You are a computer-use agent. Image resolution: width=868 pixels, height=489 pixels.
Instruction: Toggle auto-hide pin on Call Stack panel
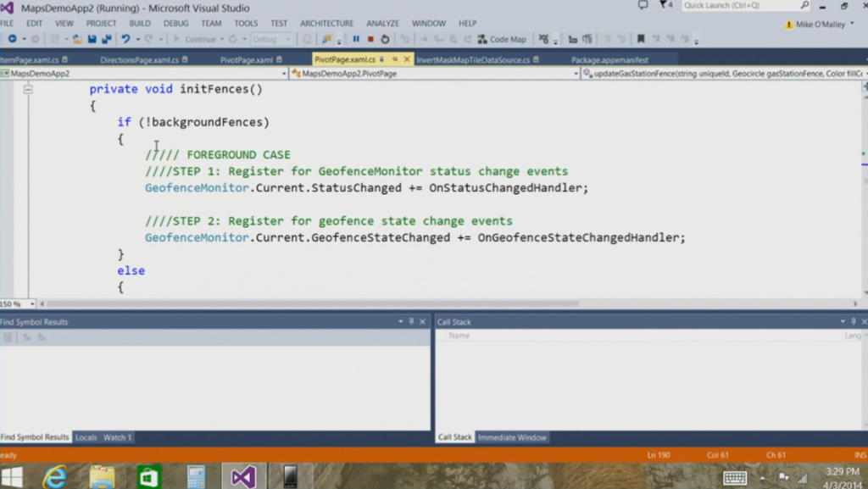(x=853, y=321)
